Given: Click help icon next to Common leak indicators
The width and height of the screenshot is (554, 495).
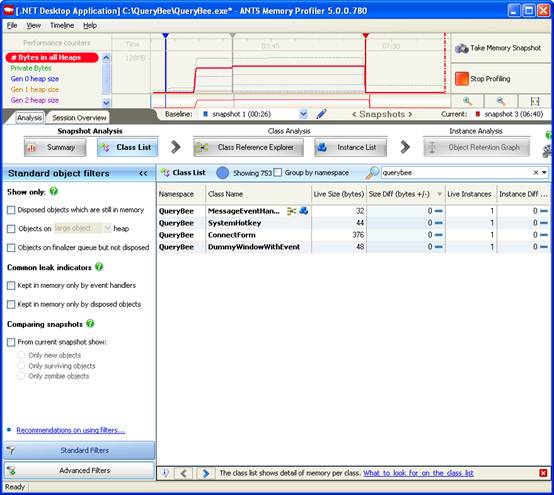Looking at the screenshot, I should click(99, 267).
